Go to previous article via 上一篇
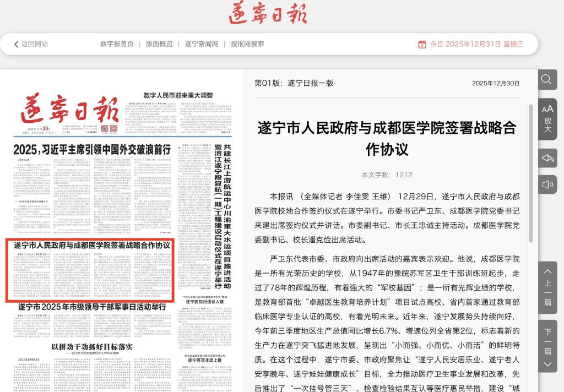Viewport: 564px width, 392px height. click(x=547, y=286)
